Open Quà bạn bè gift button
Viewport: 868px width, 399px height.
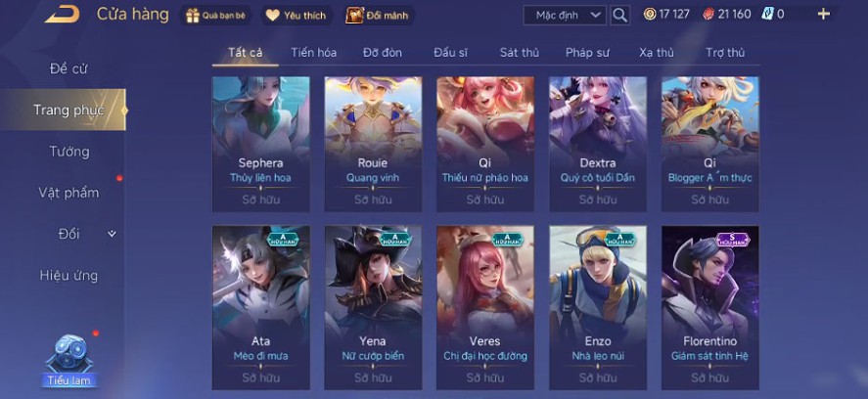tap(216, 16)
